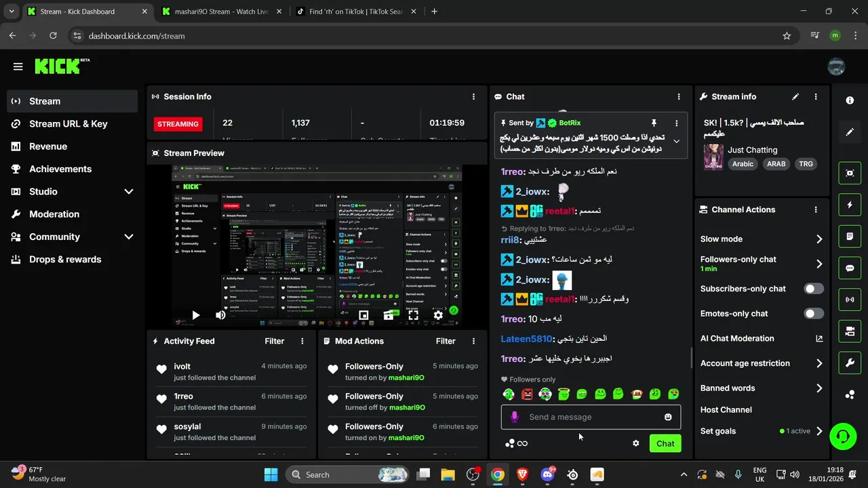Viewport: 868px width, 488px height.
Task: Open AI Chat Moderation external link icon
Action: [x=819, y=338]
